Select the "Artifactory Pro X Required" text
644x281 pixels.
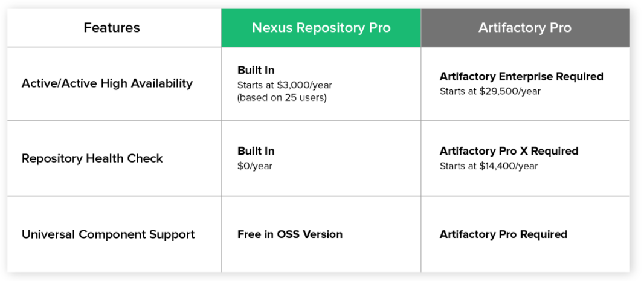coord(509,151)
